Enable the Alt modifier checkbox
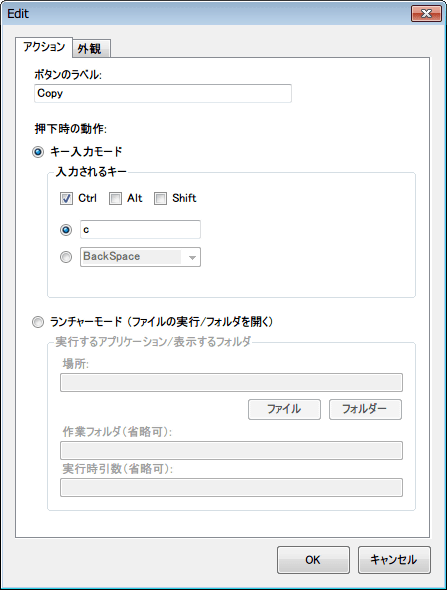 click(x=115, y=198)
